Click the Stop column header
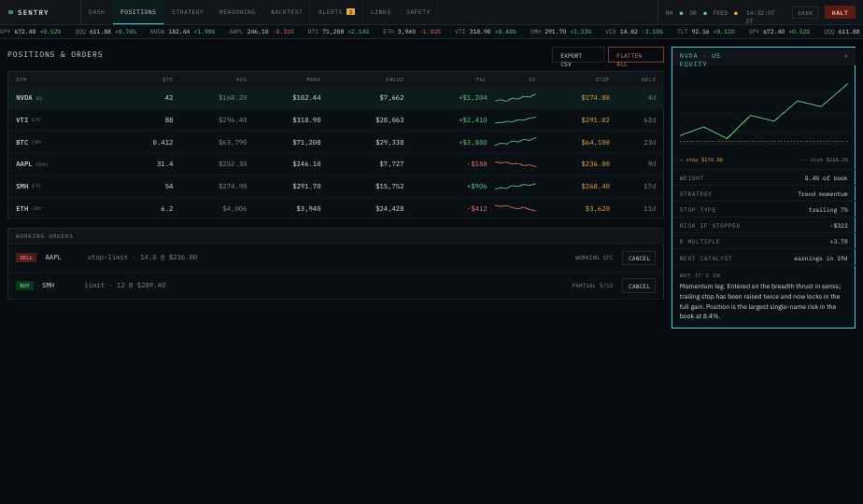Viewport: 863px width, 504px height. pos(602,79)
